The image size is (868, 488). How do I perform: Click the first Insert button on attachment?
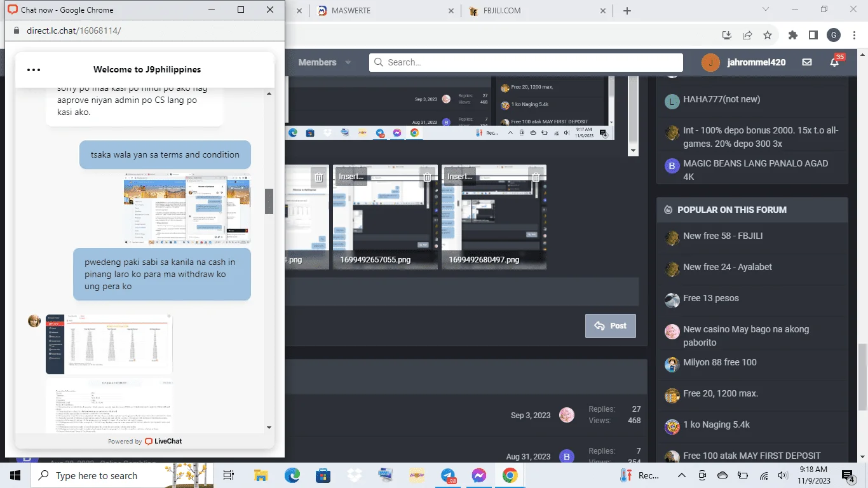click(x=351, y=177)
